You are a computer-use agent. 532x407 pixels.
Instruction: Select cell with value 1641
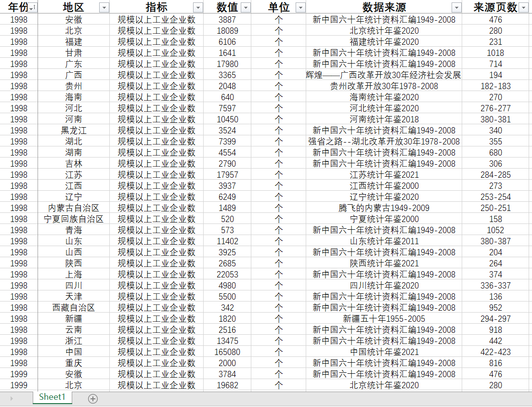pos(227,53)
